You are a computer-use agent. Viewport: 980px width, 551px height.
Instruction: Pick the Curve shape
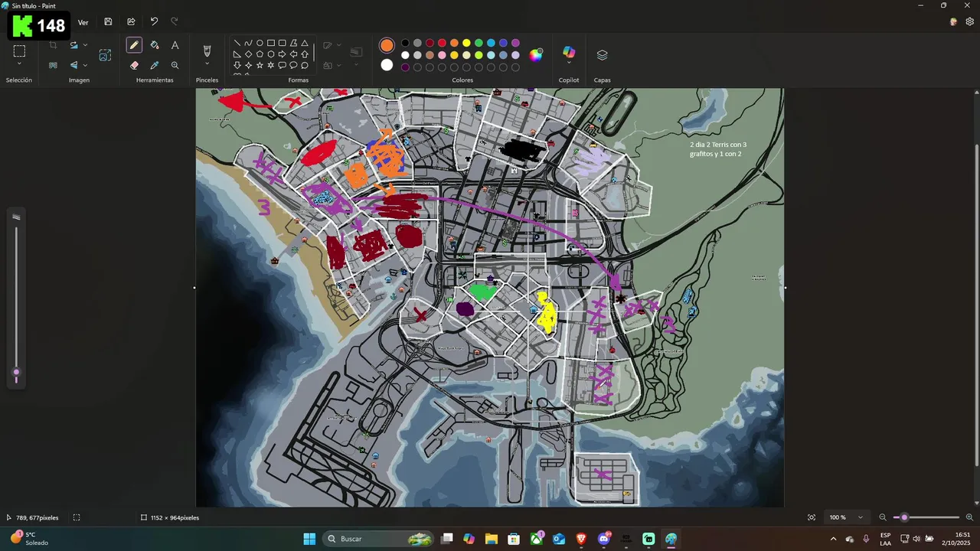pyautogui.click(x=248, y=43)
